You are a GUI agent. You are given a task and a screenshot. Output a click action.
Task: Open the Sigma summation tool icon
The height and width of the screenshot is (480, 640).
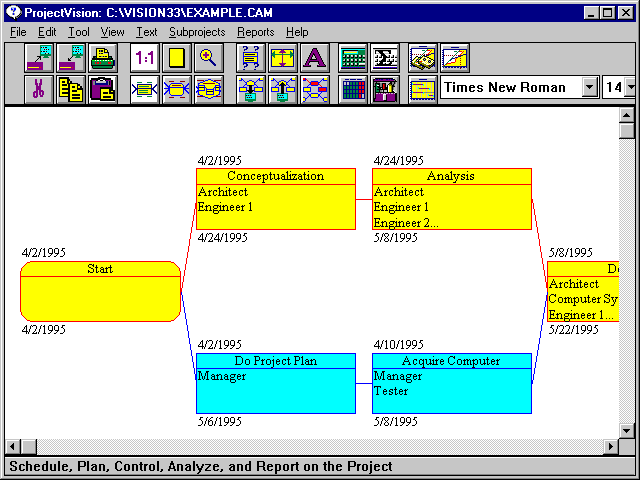pyautogui.click(x=385, y=58)
